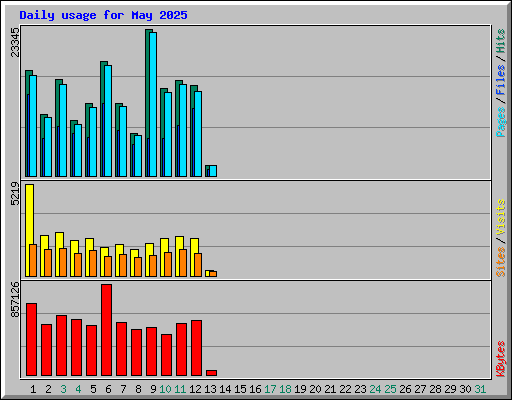Click the cyan hits bar for day 1
This screenshot has height=400, width=512.
[33, 126]
